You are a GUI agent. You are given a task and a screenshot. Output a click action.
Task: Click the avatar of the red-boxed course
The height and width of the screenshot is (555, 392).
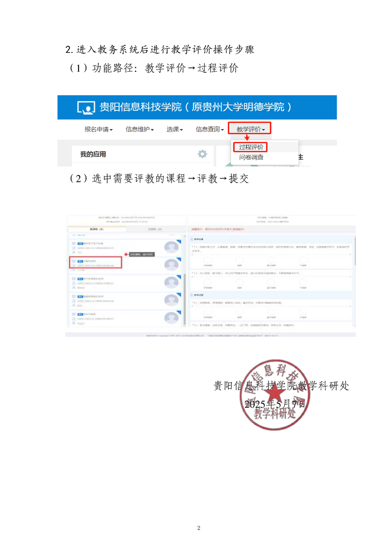pos(172,264)
